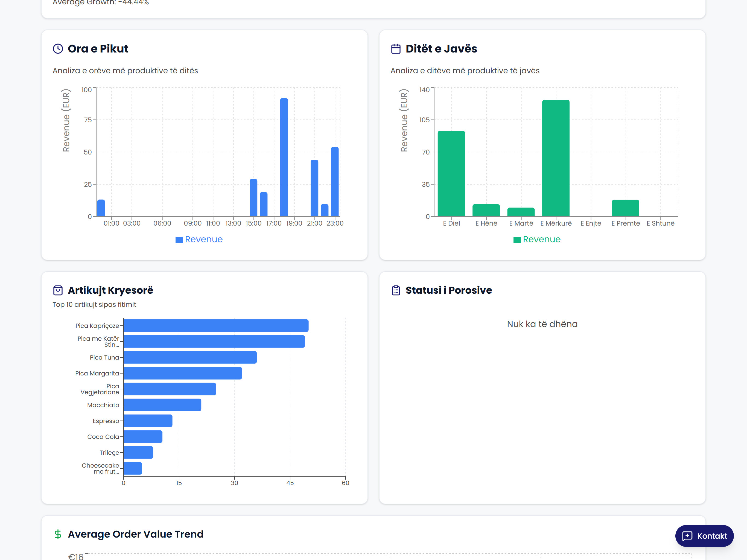Image resolution: width=747 pixels, height=560 pixels.
Task: Click the Espresso bar in top items chart
Action: tap(148, 421)
